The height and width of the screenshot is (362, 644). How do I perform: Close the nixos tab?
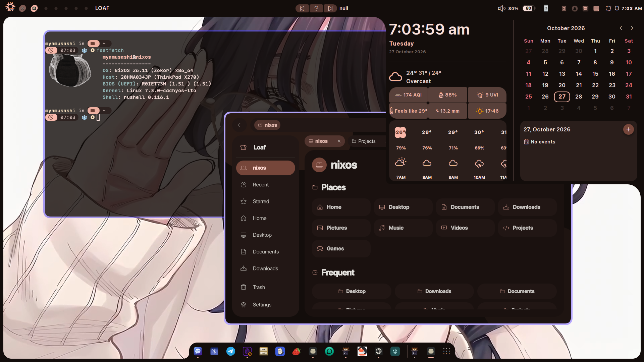point(339,141)
